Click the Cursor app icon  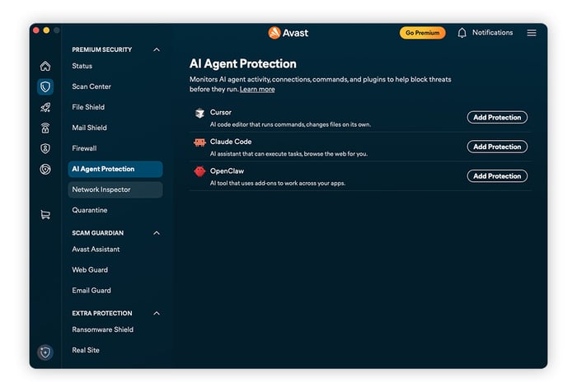199,114
